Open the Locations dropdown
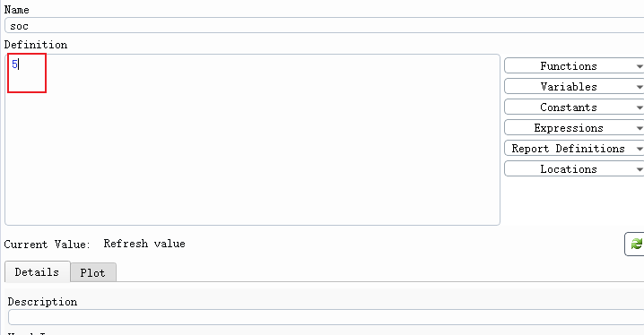 click(574, 169)
